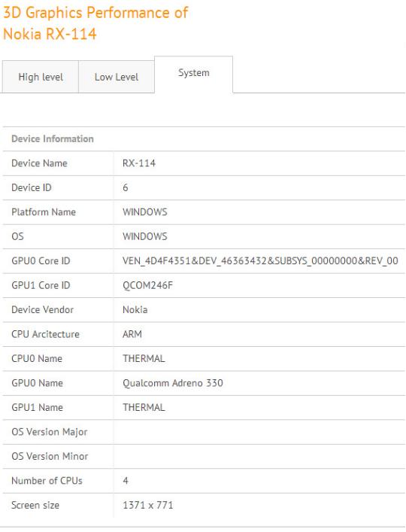This screenshot has width=406, height=532.
Task: Click the GPU0 Name label
Action: click(x=38, y=383)
